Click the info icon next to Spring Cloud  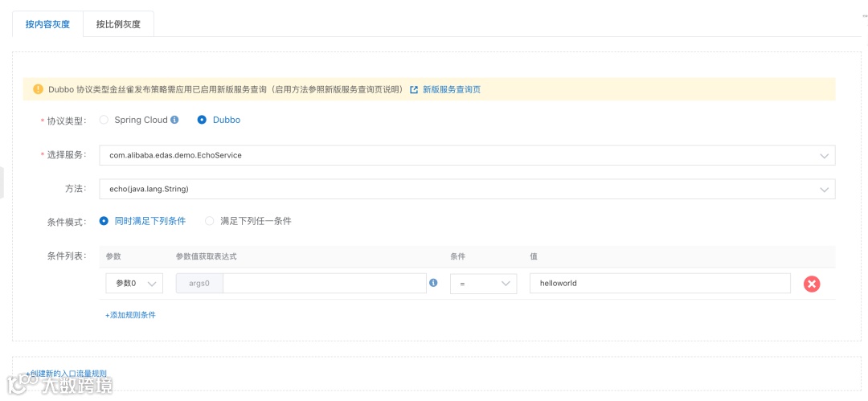point(174,120)
